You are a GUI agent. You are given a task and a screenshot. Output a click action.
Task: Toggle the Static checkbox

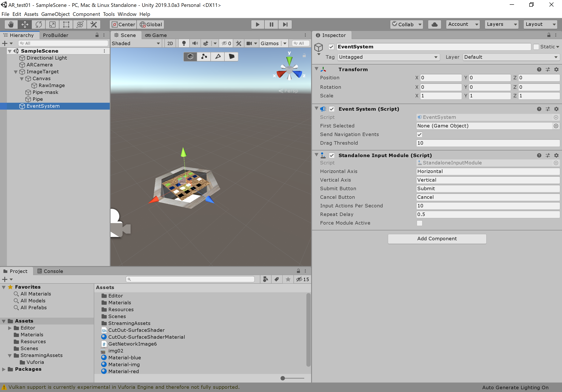pos(536,47)
